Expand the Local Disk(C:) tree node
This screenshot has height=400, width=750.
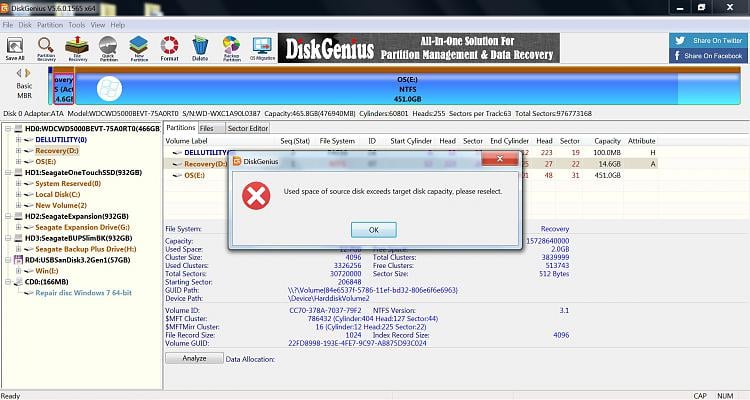pos(19,195)
